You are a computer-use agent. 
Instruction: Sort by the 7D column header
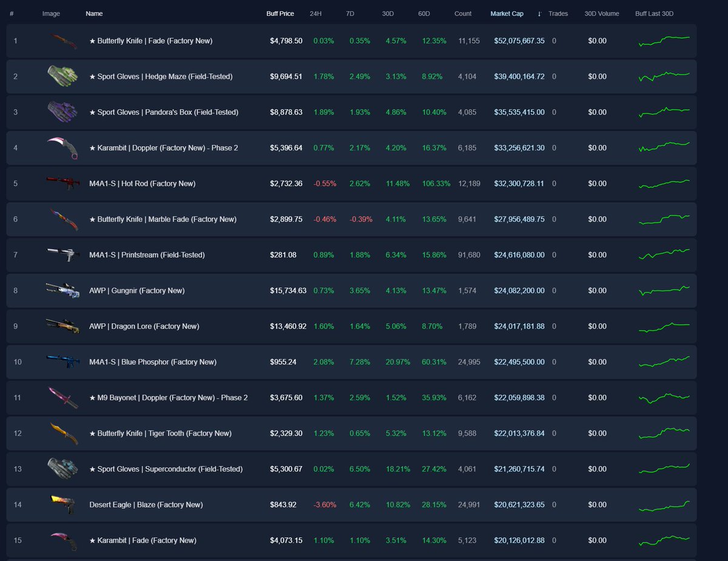point(350,13)
